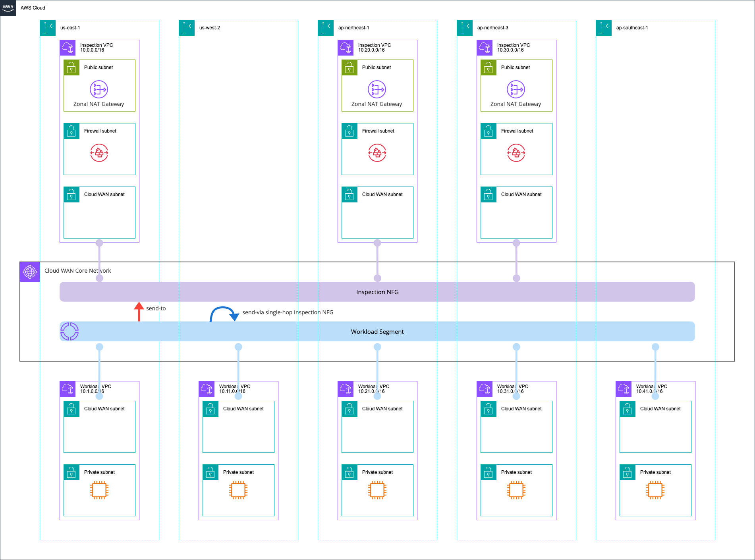Screen dimensions: 755x560
Task: Select the Workload Segment circular icon
Action: pyautogui.click(x=70, y=331)
